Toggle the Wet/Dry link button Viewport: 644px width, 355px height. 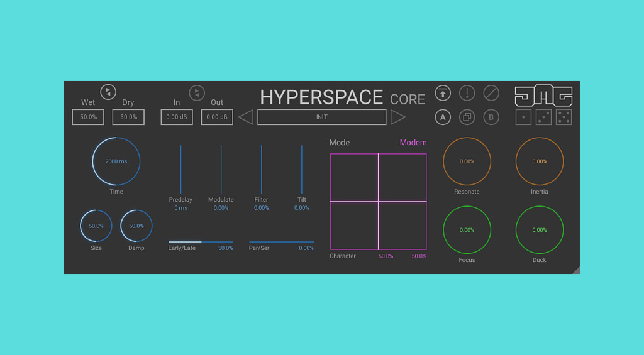tap(108, 92)
